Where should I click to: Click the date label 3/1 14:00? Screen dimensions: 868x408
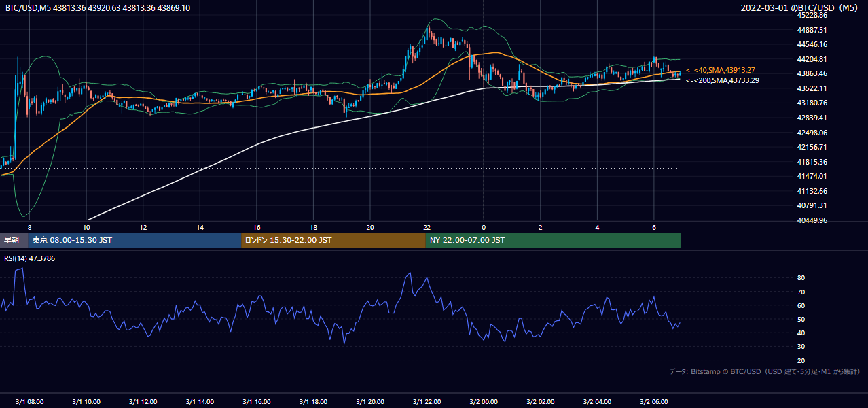coord(200,402)
